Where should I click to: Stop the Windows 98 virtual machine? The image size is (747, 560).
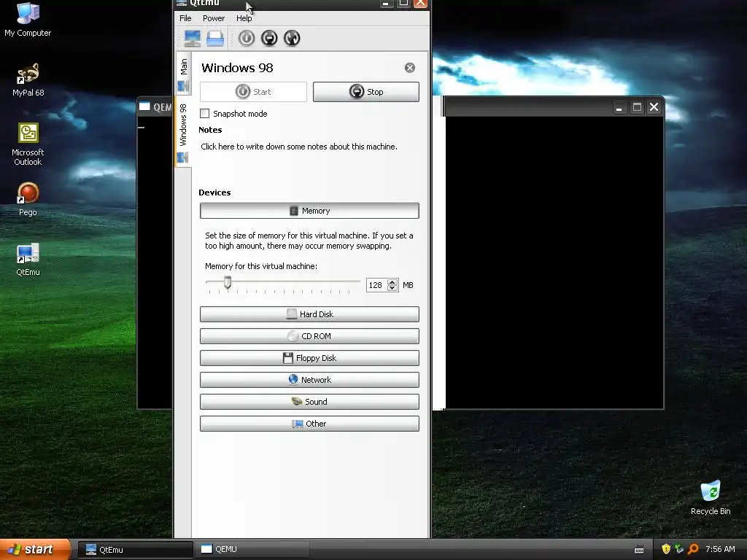[x=366, y=92]
